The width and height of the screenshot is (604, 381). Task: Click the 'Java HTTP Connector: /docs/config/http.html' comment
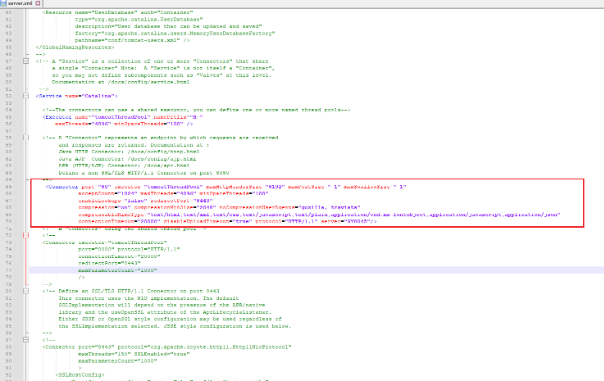click(x=129, y=152)
